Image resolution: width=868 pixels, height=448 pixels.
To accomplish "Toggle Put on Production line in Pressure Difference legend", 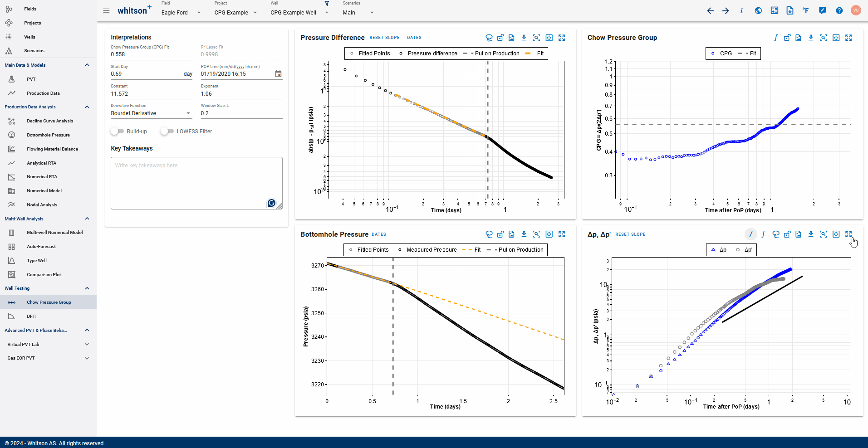I will pyautogui.click(x=491, y=54).
